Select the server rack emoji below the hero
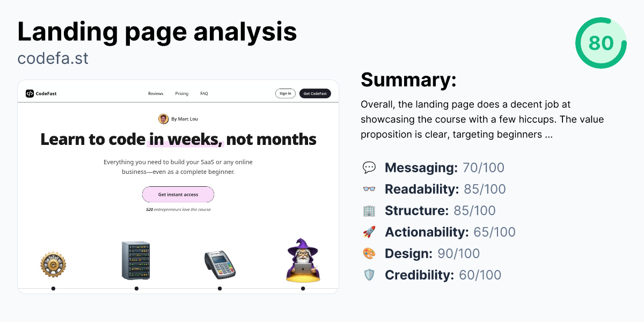Image resolution: width=644 pixels, height=322 pixels. point(136,260)
